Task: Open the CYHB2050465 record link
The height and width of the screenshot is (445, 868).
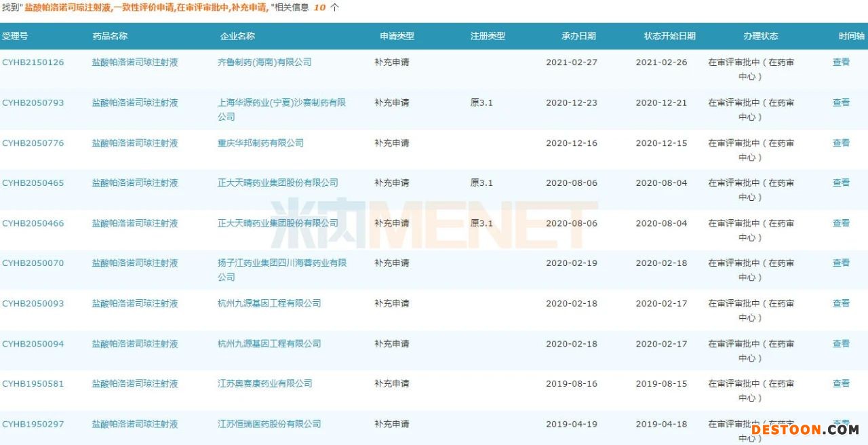Action: pos(33,183)
